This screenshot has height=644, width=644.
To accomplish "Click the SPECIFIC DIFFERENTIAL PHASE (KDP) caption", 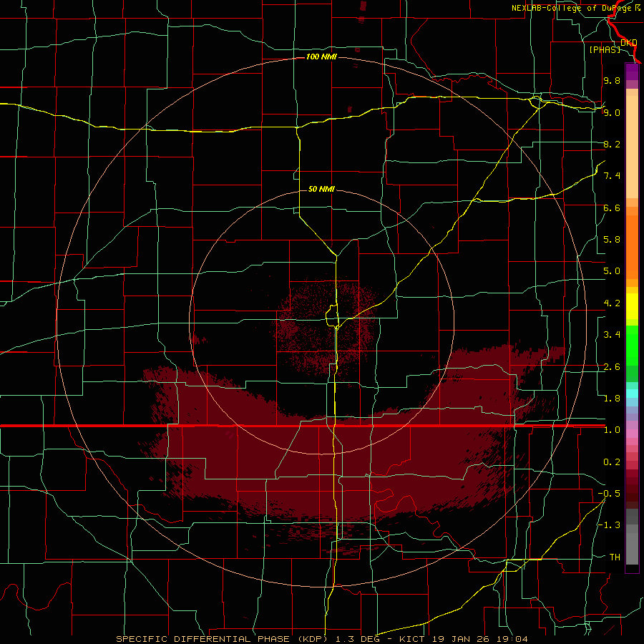I will (223, 639).
